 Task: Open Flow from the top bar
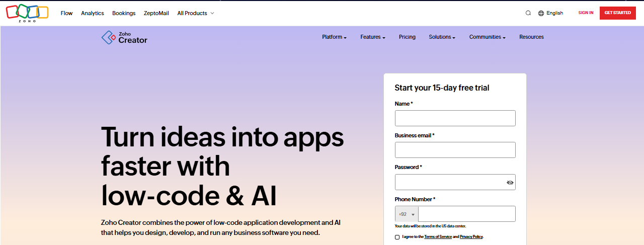pos(66,13)
